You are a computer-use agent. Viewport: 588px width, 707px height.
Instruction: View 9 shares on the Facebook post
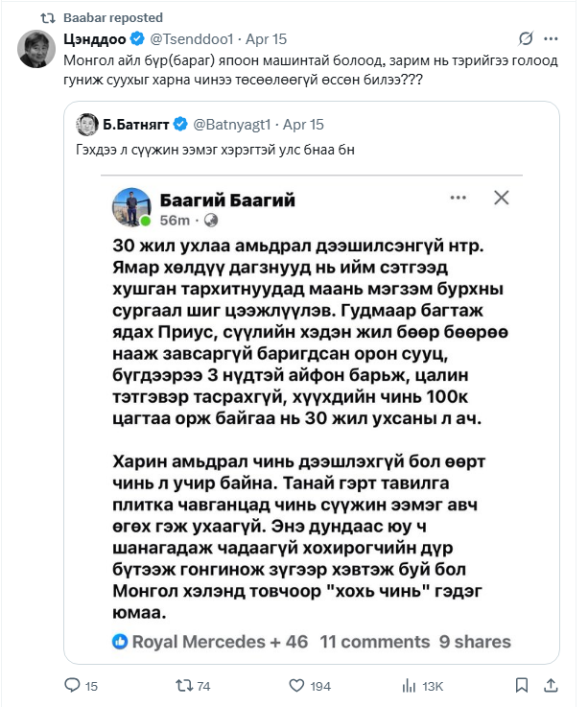coord(475,642)
